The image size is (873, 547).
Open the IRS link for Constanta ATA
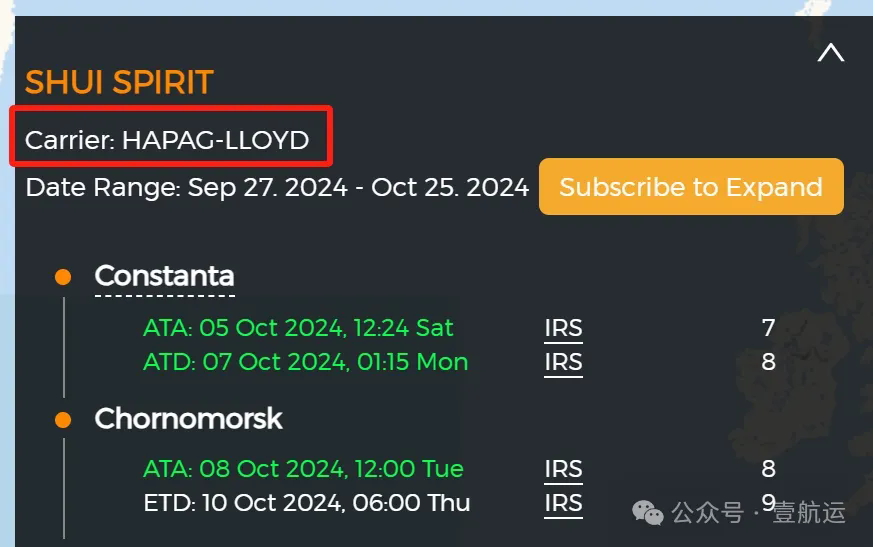click(563, 328)
